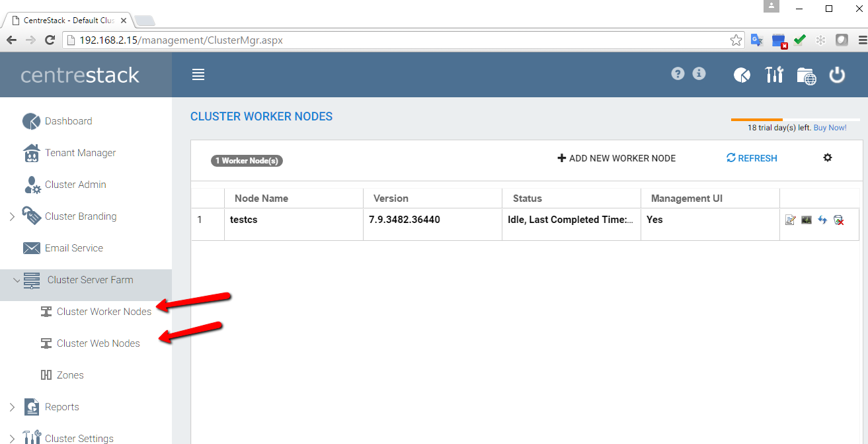Click the gray snowflake extension icon
The image size is (868, 444).
[x=820, y=40]
